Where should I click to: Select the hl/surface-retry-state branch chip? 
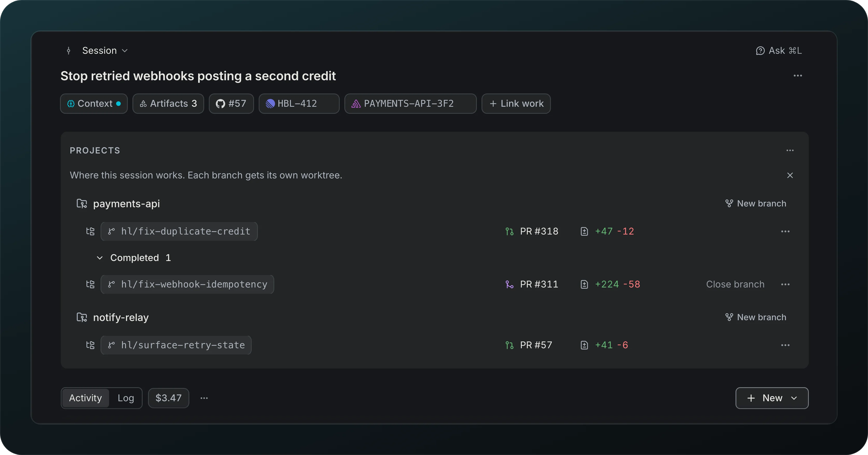point(176,345)
